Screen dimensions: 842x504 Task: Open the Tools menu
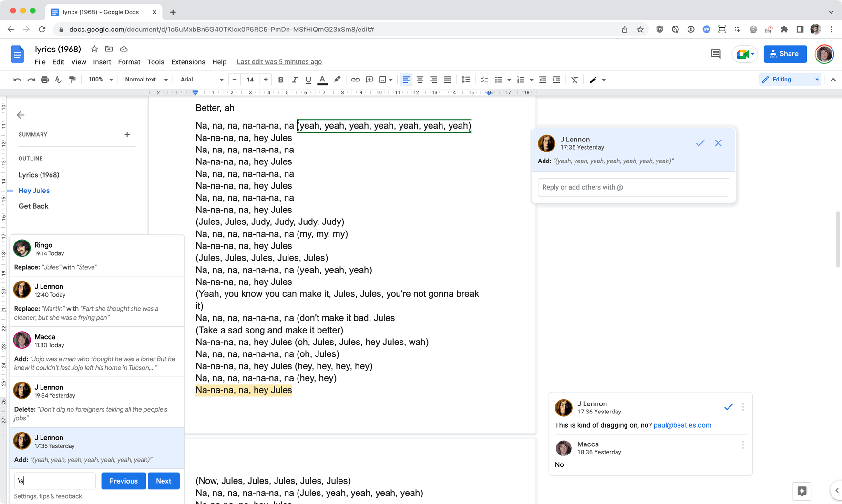pyautogui.click(x=155, y=62)
